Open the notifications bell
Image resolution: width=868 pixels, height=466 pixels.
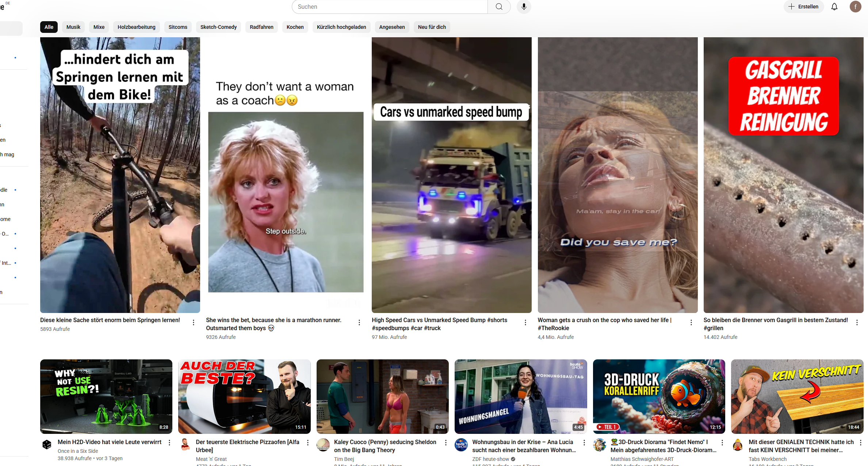834,7
